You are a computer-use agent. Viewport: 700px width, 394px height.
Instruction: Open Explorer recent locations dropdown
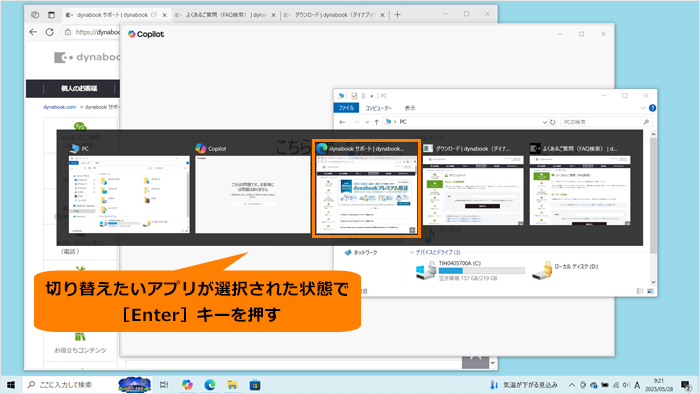coord(367,122)
